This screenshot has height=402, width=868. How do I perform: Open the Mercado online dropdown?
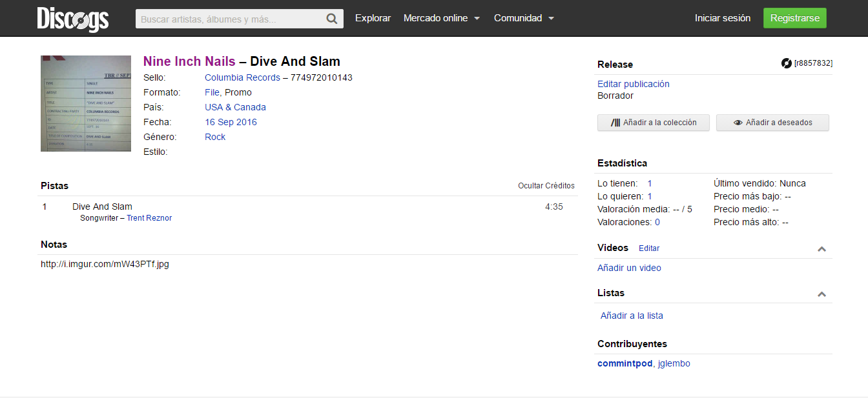pyautogui.click(x=442, y=18)
